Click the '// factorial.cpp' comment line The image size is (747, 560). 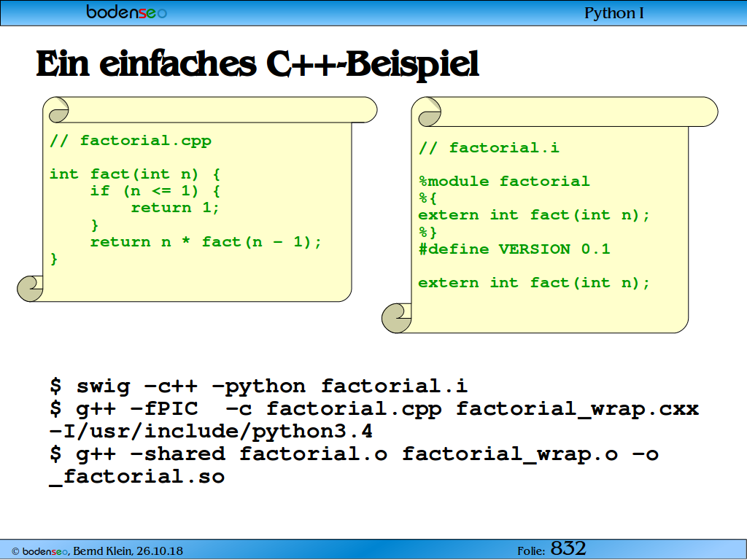tap(131, 141)
